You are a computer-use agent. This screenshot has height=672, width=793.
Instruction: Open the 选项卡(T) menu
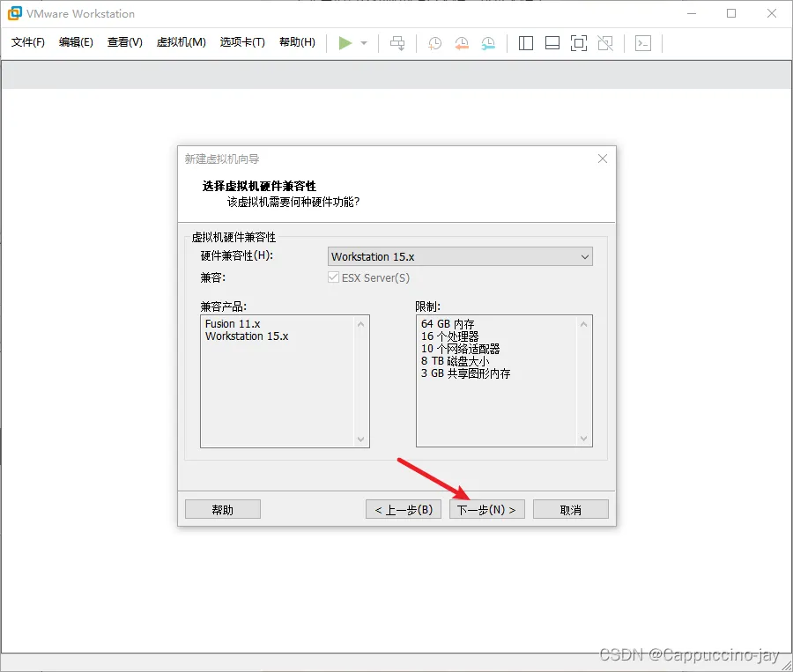click(242, 42)
